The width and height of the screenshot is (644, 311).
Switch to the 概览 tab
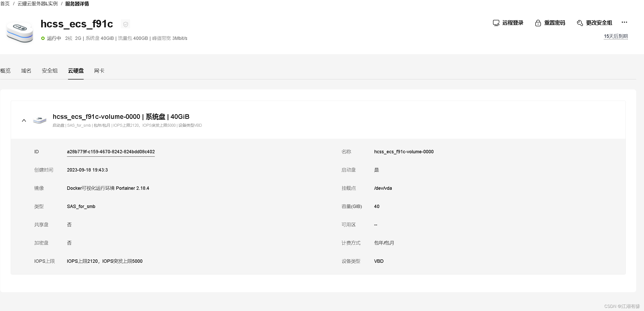coord(5,71)
